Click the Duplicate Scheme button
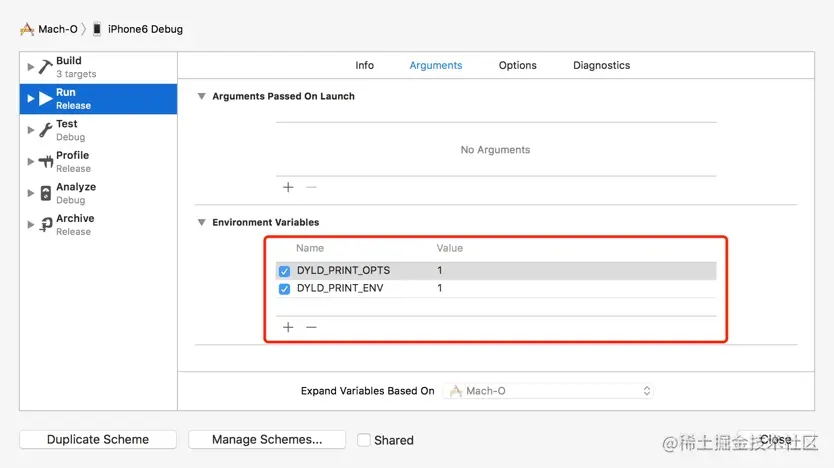834x468 pixels. [x=98, y=440]
